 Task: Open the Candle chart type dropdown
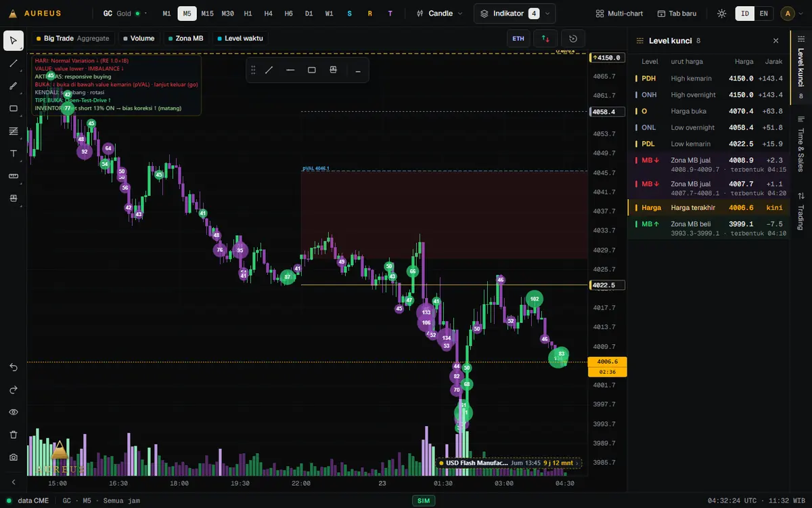(x=440, y=14)
